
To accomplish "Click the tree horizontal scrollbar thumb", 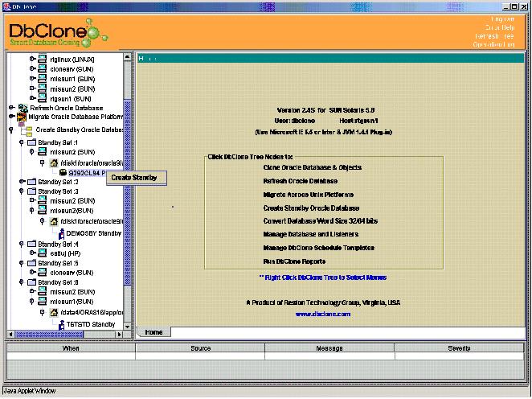I will (49, 335).
